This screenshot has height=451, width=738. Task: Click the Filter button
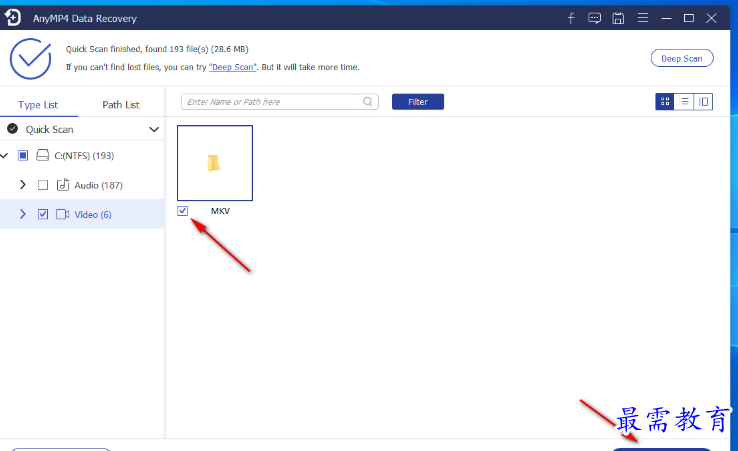418,102
